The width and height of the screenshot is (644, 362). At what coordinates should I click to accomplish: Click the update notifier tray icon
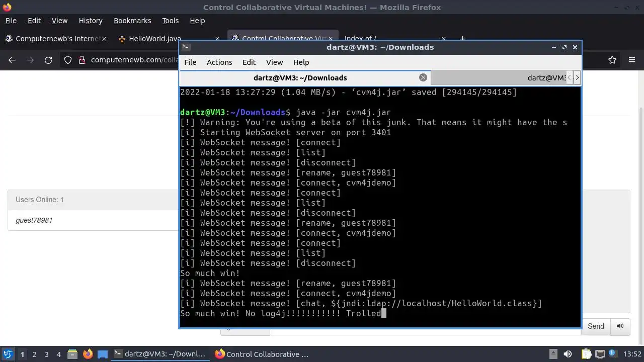click(x=613, y=354)
